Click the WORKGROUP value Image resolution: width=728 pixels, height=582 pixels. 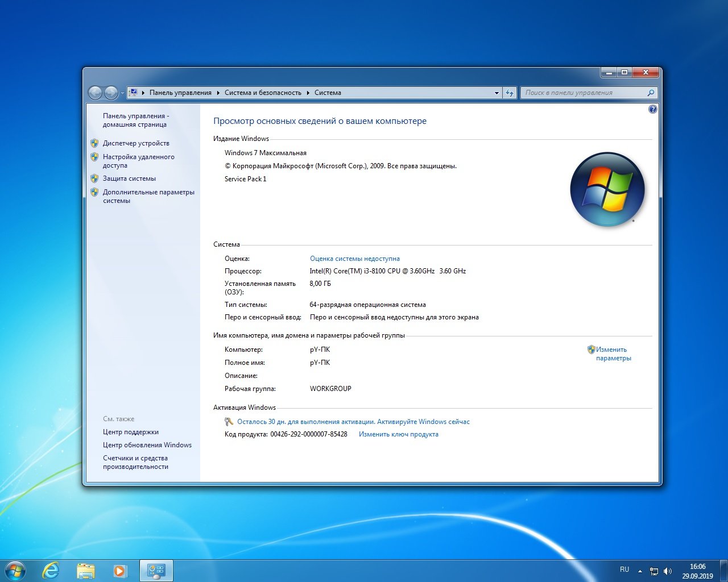click(x=330, y=389)
